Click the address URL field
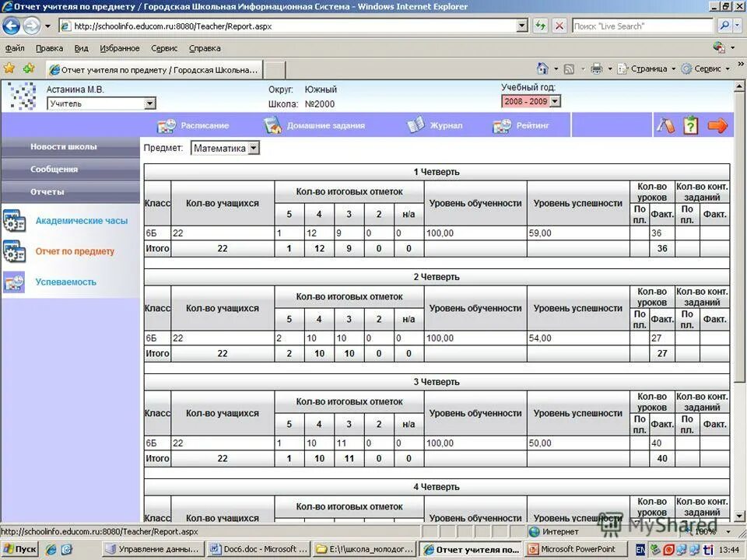The height and width of the screenshot is (560, 747). tap(289, 26)
